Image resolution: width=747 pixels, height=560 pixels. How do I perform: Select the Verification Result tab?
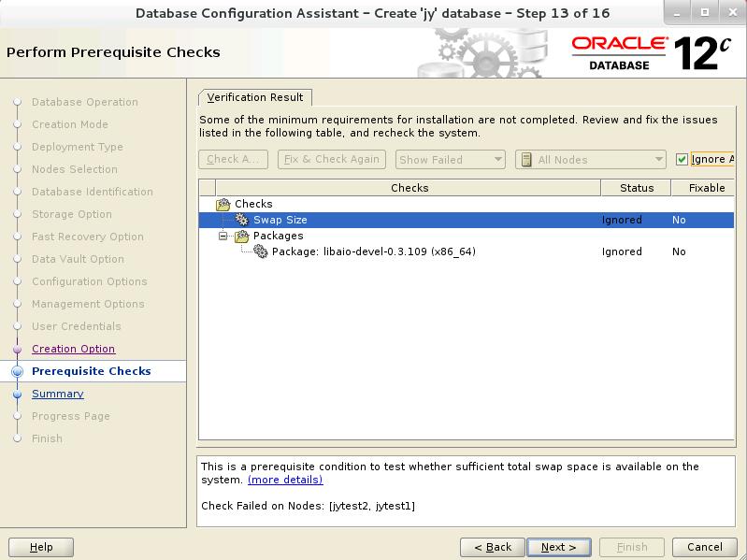(255, 97)
